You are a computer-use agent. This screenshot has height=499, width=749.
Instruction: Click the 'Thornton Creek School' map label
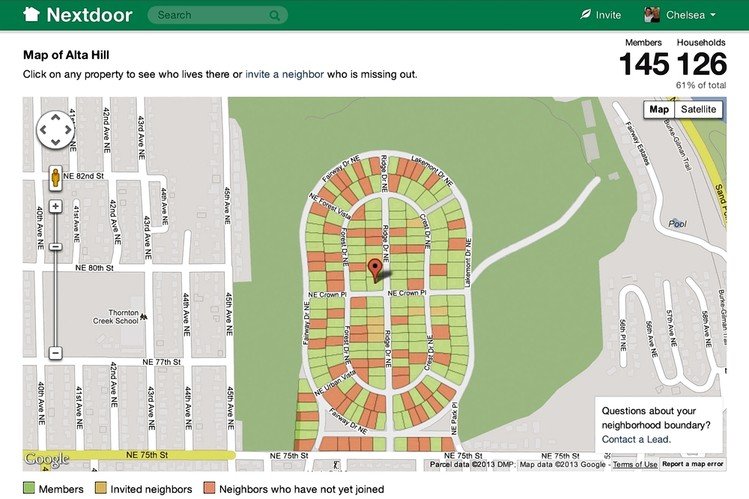click(x=116, y=317)
